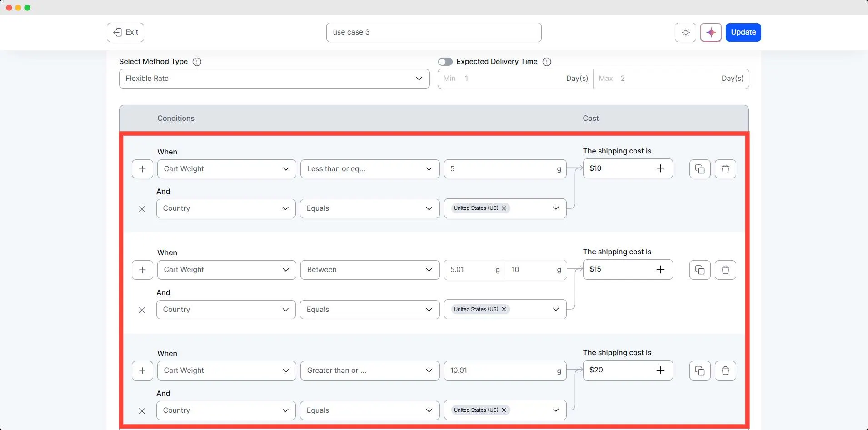Click info icon beside Select Method Type

point(197,62)
